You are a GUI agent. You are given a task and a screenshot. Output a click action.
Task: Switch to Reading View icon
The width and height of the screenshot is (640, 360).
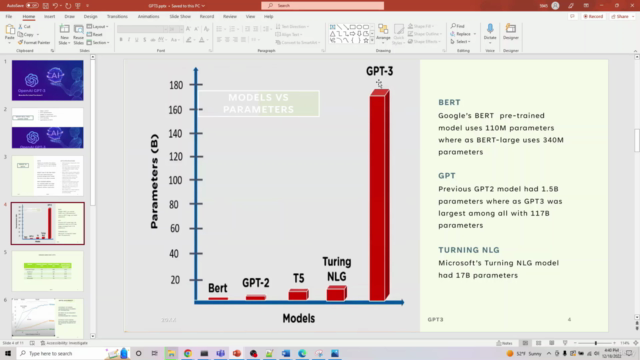point(551,343)
